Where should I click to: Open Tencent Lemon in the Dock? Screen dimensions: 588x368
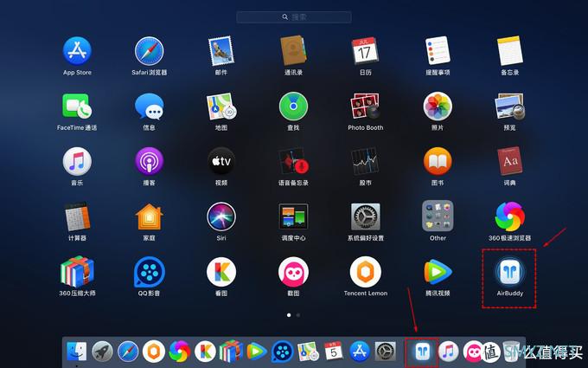click(154, 352)
